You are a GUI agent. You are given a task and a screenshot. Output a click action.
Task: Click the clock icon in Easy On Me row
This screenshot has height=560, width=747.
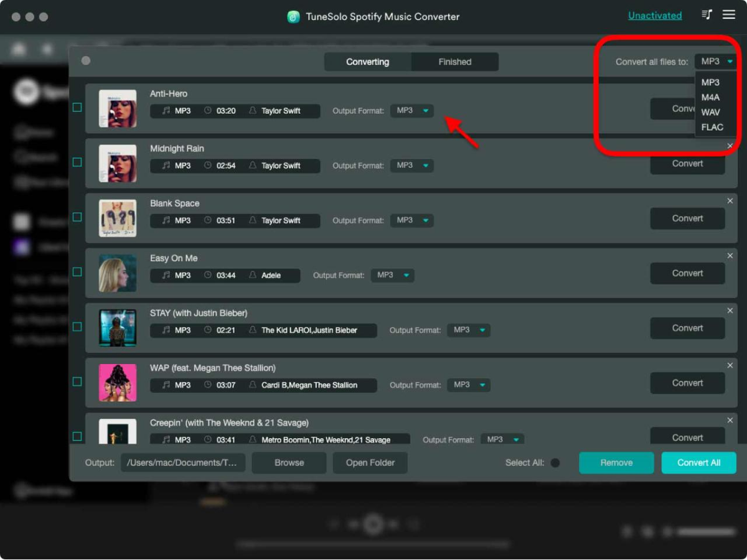(x=208, y=275)
